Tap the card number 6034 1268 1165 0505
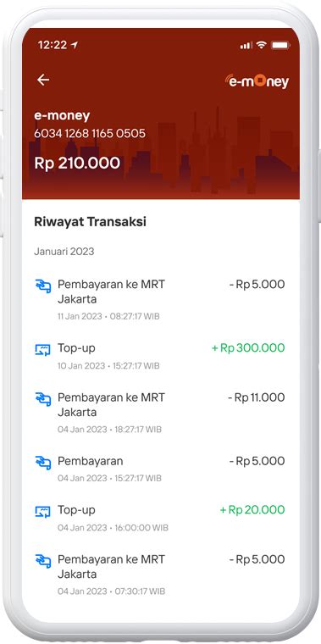Image resolution: width=321 pixels, height=644 pixels. [90, 134]
